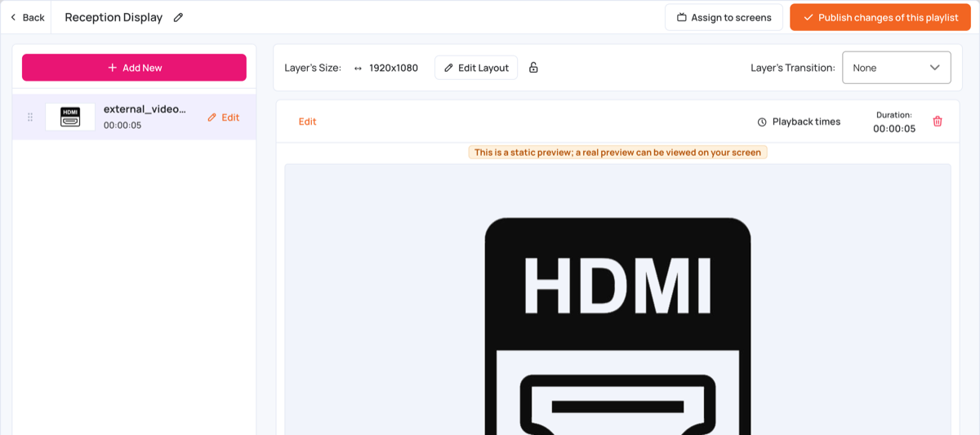
Task: Grab the drag handle of external_video item
Action: click(x=30, y=117)
